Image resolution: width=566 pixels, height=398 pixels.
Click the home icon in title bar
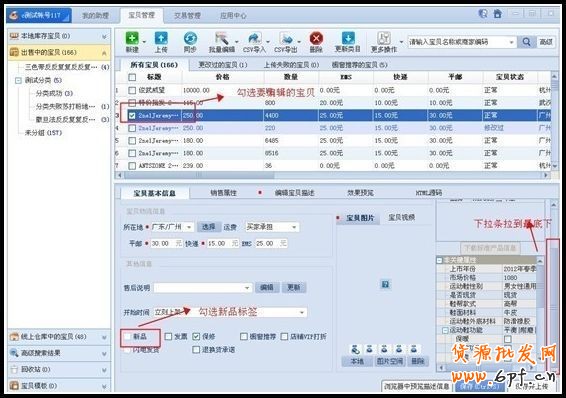pyautogui.click(x=498, y=14)
